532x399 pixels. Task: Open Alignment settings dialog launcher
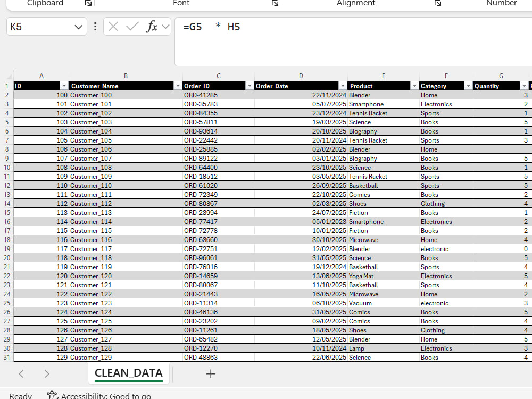pos(438,3)
